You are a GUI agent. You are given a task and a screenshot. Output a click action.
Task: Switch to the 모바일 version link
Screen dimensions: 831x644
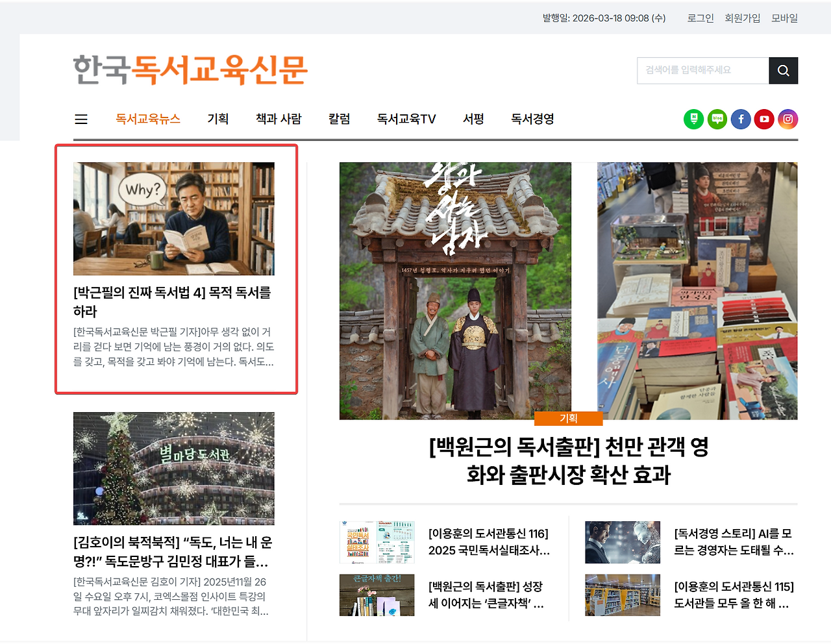tap(784, 18)
